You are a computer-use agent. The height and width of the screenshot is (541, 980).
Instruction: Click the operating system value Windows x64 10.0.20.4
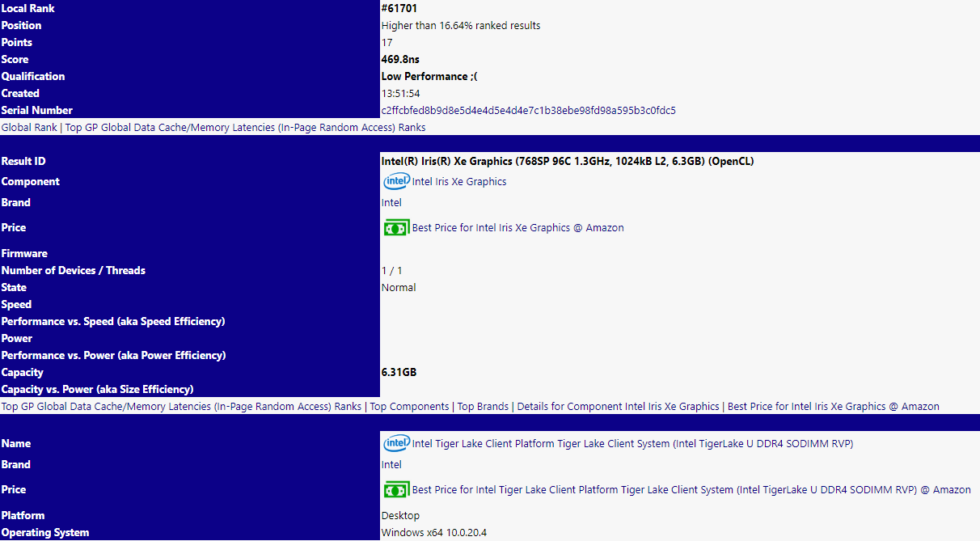tap(434, 532)
